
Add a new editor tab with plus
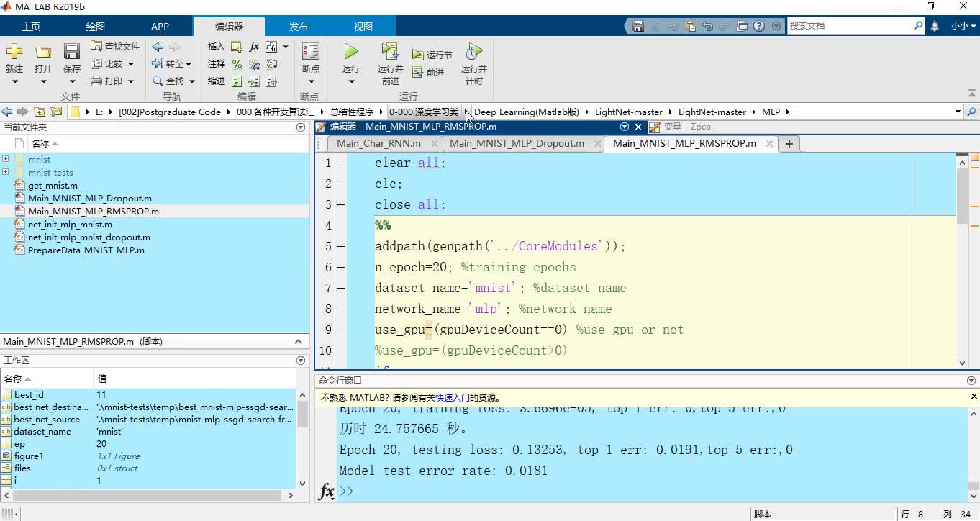(789, 144)
